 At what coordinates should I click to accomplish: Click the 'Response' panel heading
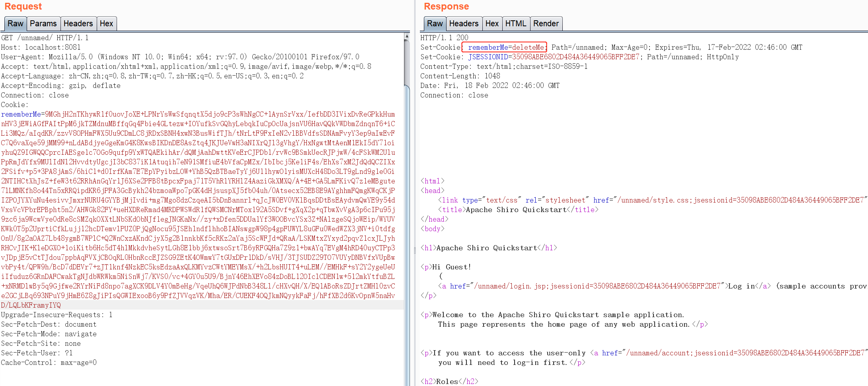446,6
